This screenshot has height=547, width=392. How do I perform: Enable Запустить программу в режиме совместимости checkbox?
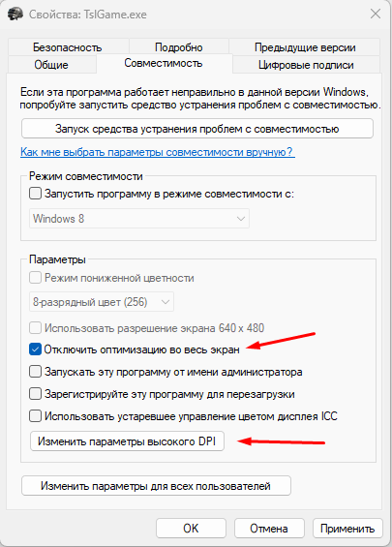pos(35,194)
